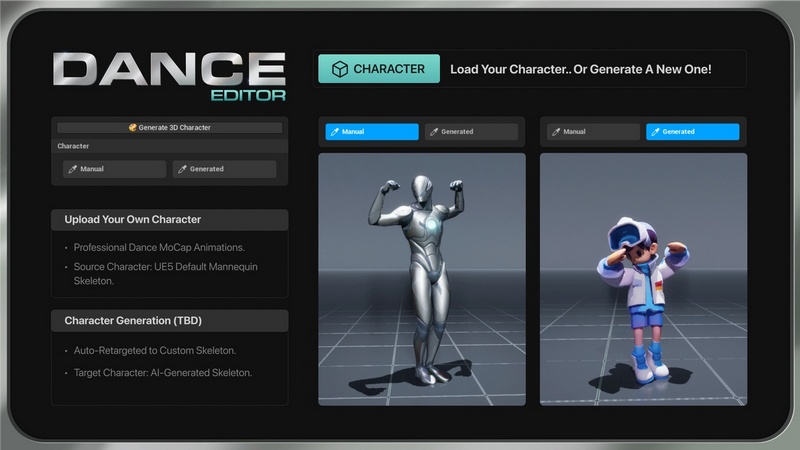Click eyedropper icon on right panel Manual
Screen dimensions: 800x450
(x=556, y=132)
